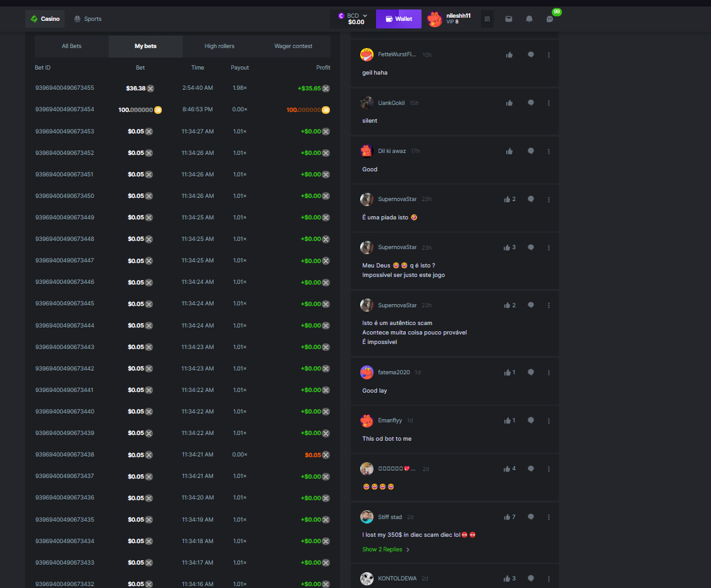Open the mail inbox icon
This screenshot has height=588, width=711.
coord(508,19)
